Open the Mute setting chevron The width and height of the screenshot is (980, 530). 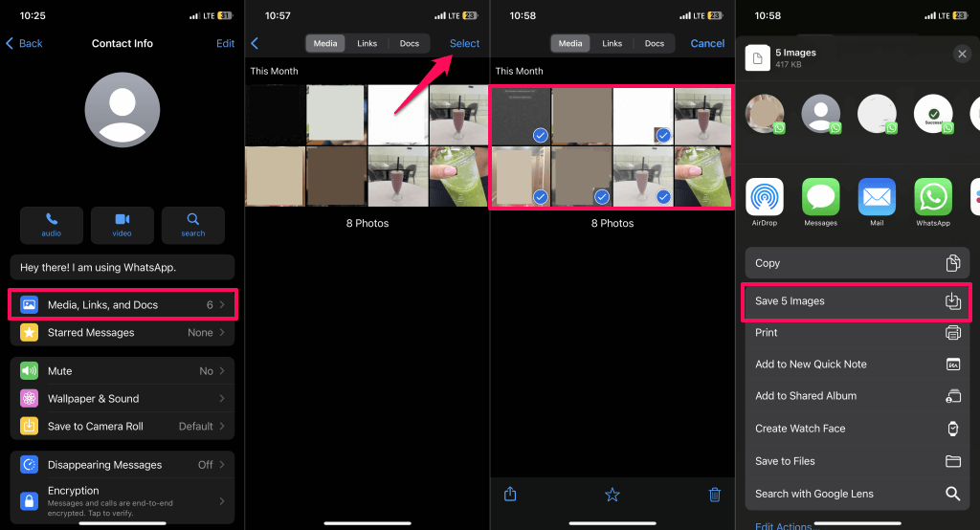(x=222, y=370)
